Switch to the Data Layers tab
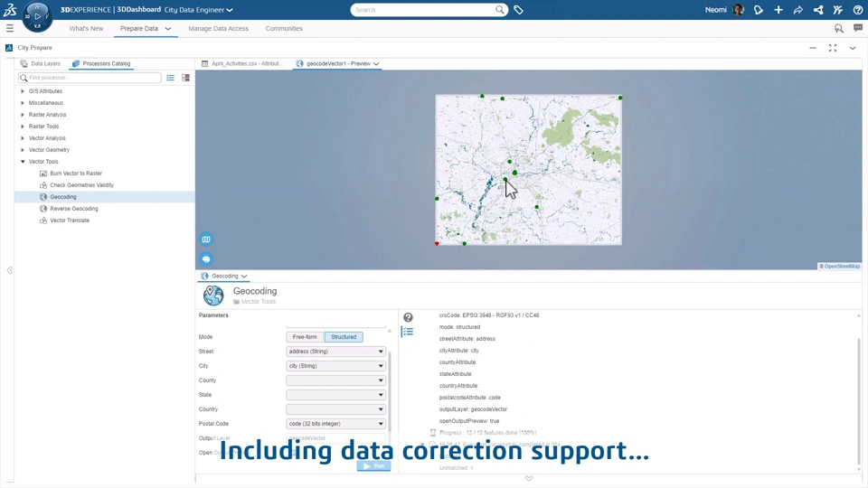Screen dimensions: 868x488 [x=41, y=63]
